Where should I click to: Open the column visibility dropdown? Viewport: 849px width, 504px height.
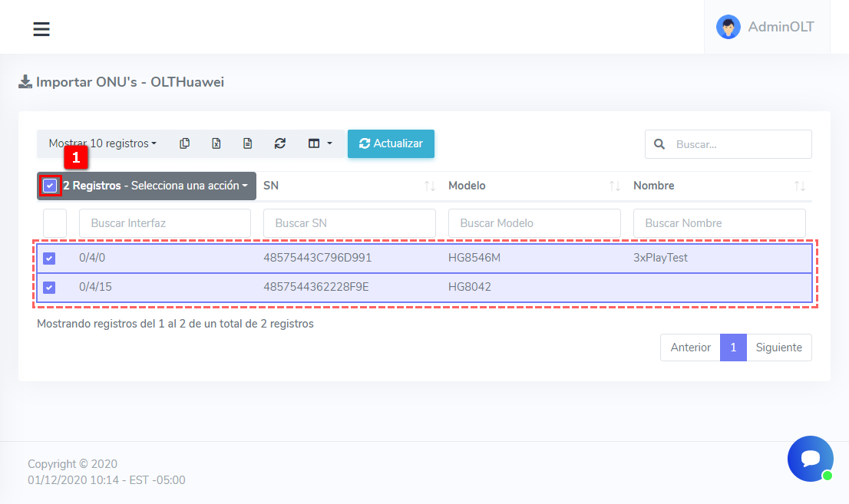[x=319, y=143]
